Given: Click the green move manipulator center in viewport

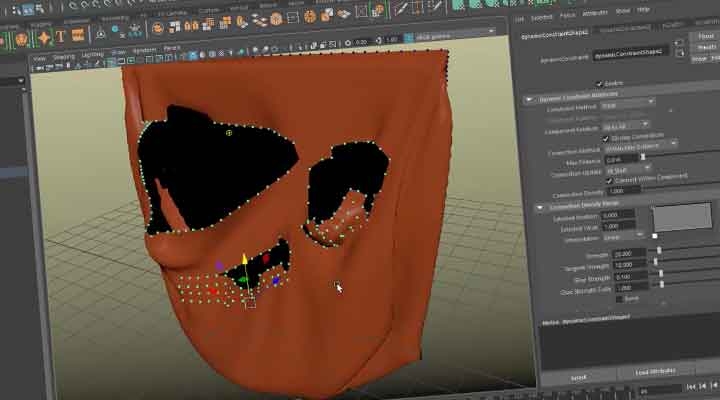Looking at the screenshot, I should pyautogui.click(x=242, y=281).
